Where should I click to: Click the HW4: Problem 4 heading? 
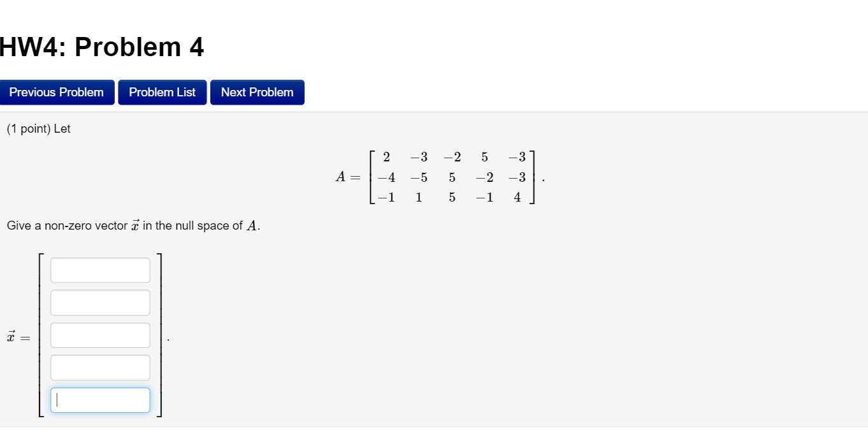pyautogui.click(x=102, y=47)
